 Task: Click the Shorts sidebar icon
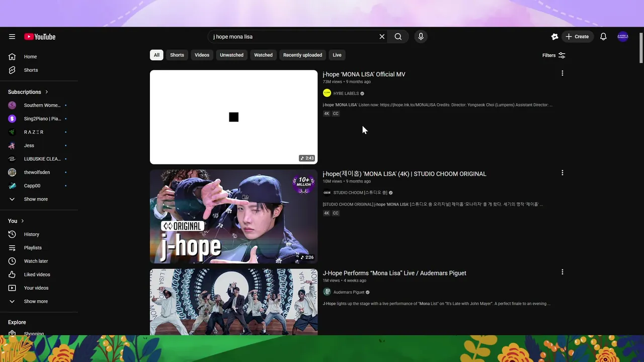[12, 70]
